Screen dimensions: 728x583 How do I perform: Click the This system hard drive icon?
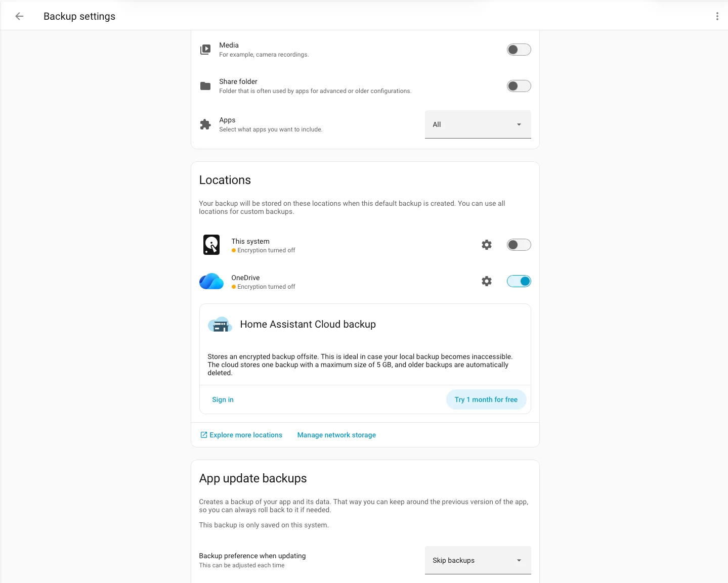click(211, 245)
